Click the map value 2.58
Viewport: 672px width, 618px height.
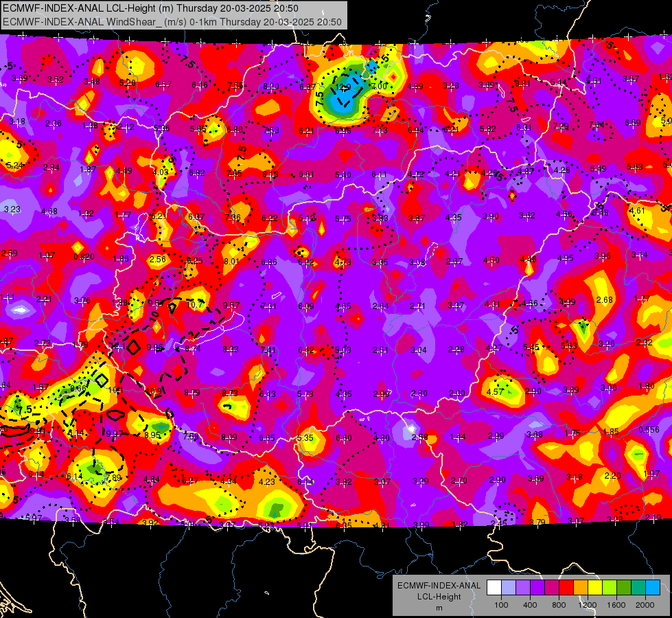(419, 437)
